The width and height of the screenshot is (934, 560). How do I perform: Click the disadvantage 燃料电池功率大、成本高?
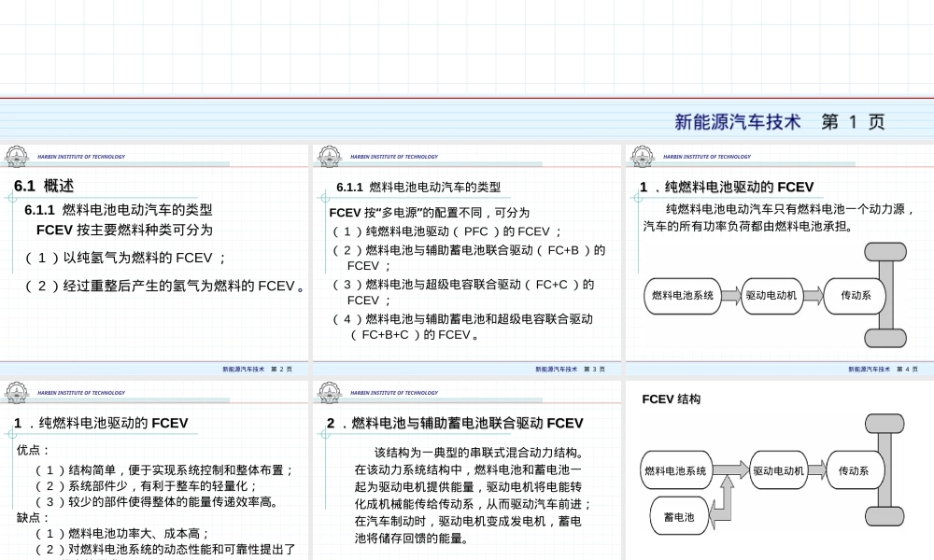click(122, 534)
